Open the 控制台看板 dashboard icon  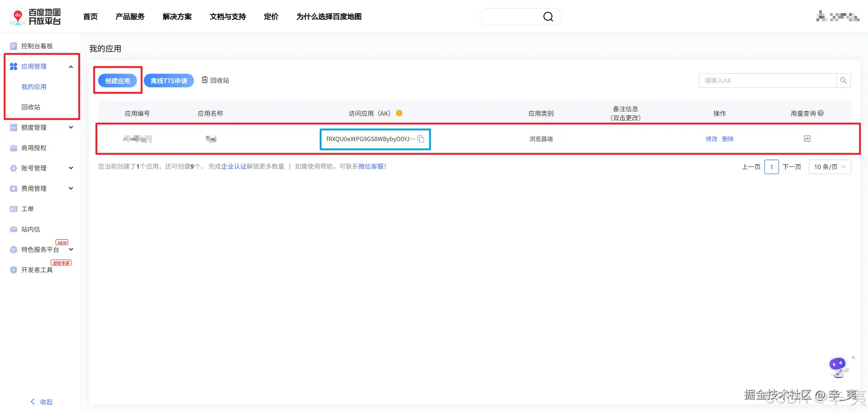point(14,46)
